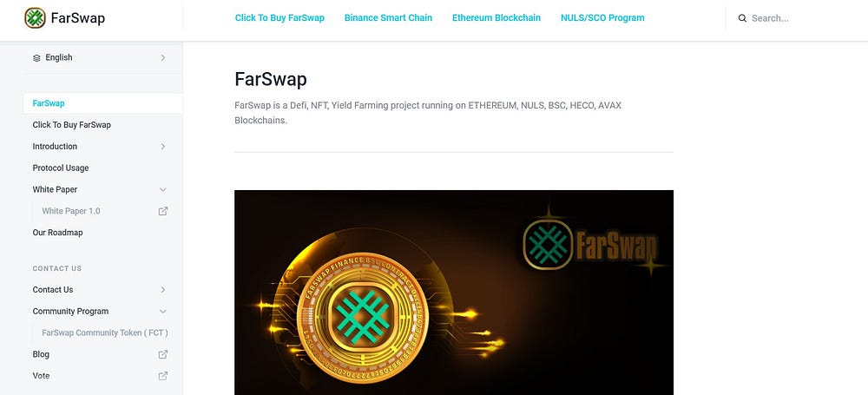Click into the Search input field
This screenshot has height=395, width=868.
click(x=797, y=18)
